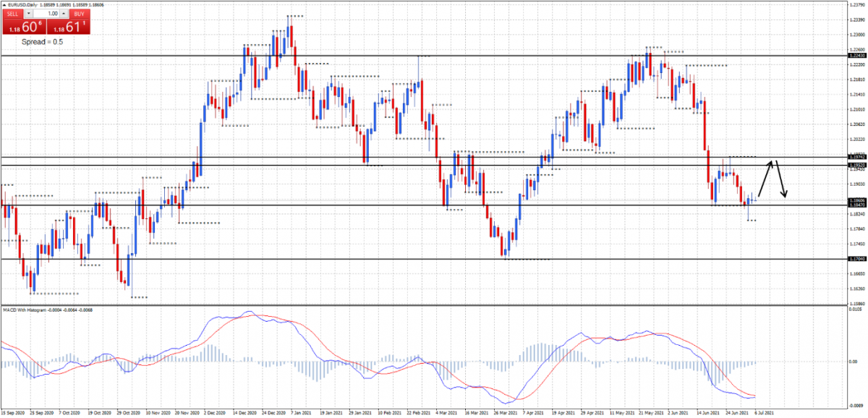This screenshot has height=418, width=868.
Task: Click the current price tag 1.18606
Action: [x=856, y=200]
